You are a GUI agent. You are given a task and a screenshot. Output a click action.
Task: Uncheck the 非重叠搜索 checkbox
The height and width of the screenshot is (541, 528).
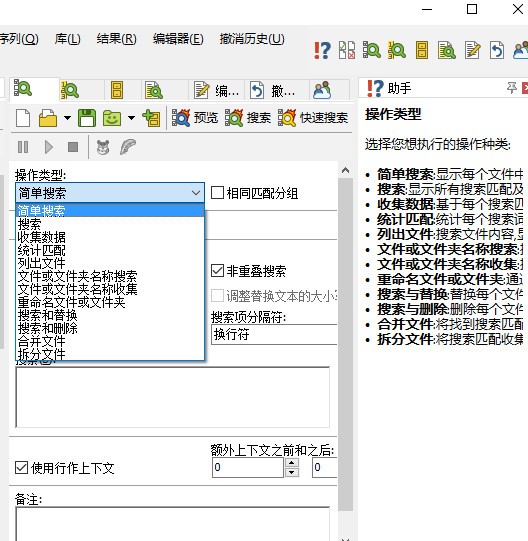click(x=217, y=271)
